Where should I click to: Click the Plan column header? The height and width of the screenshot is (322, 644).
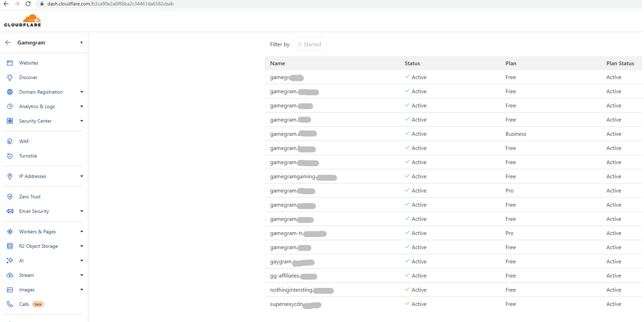tap(511, 63)
